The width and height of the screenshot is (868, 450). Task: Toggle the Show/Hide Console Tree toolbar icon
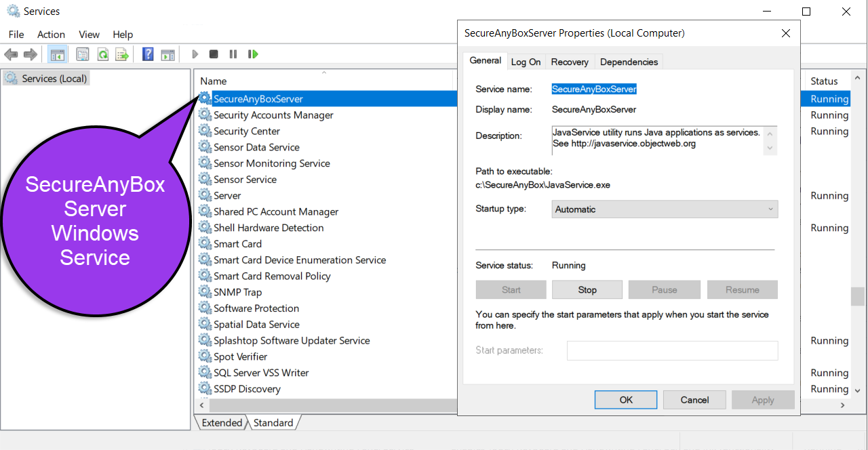coord(58,54)
